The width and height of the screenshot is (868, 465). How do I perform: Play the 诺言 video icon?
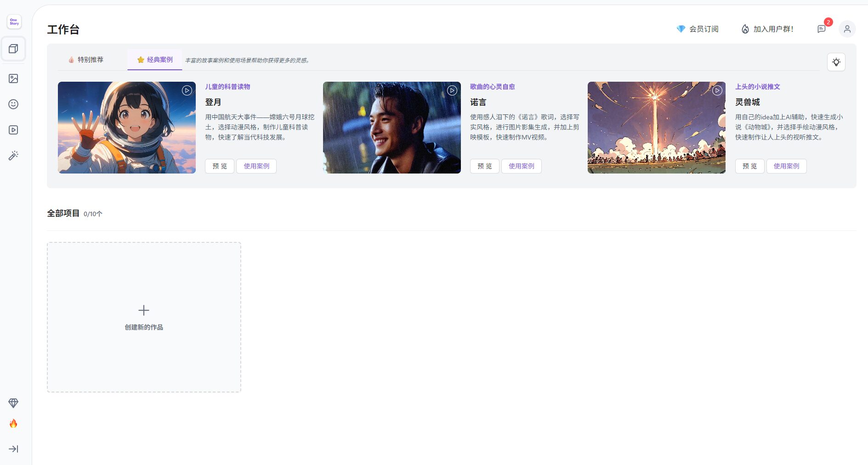452,90
